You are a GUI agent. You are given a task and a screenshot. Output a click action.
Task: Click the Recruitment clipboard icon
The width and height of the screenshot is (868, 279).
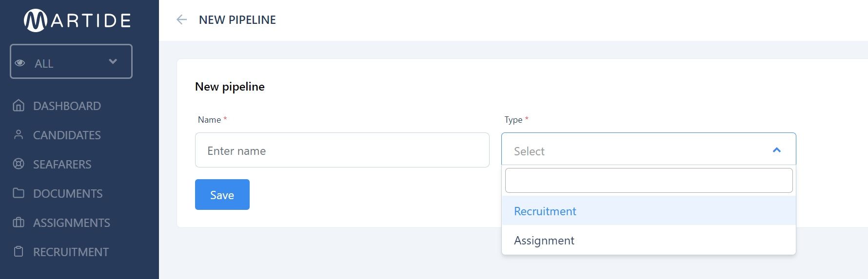pyautogui.click(x=19, y=252)
